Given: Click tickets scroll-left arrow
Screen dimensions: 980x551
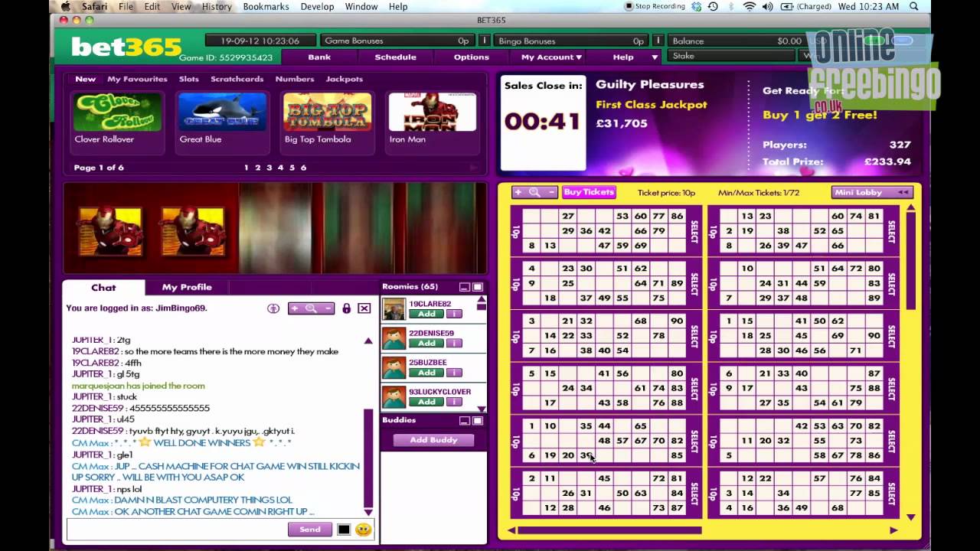Looking at the screenshot, I should [x=511, y=530].
